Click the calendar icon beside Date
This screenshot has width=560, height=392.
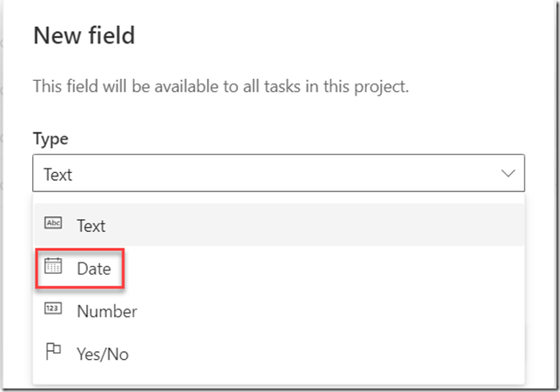coord(53,268)
